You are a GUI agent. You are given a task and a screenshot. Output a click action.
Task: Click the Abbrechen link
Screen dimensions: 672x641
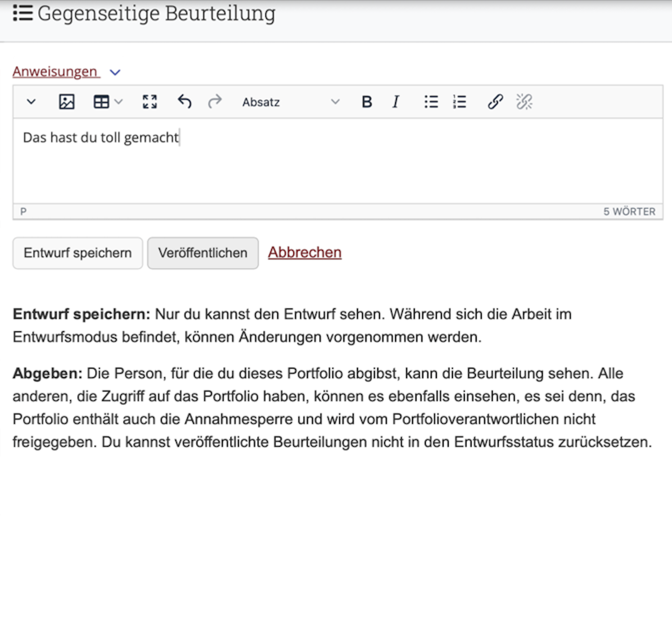point(305,252)
